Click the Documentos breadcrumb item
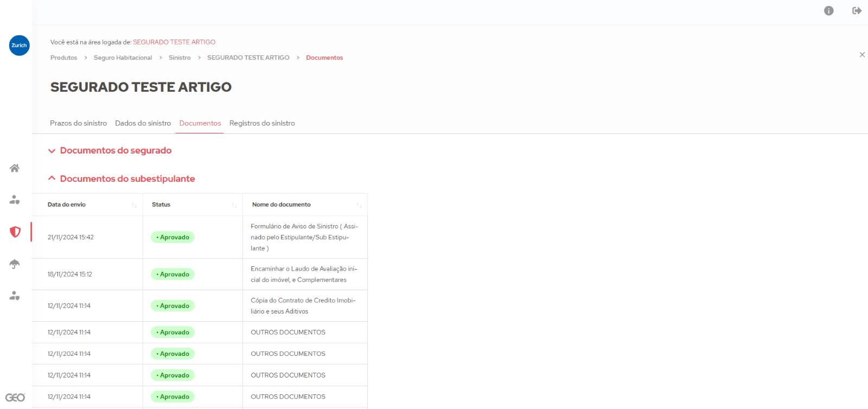This screenshot has height=409, width=868. point(324,57)
